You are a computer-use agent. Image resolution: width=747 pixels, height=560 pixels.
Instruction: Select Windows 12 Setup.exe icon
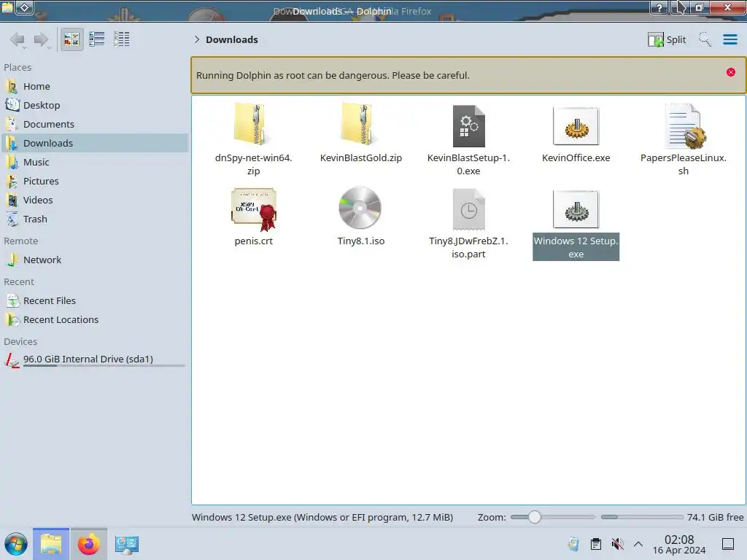tap(576, 209)
